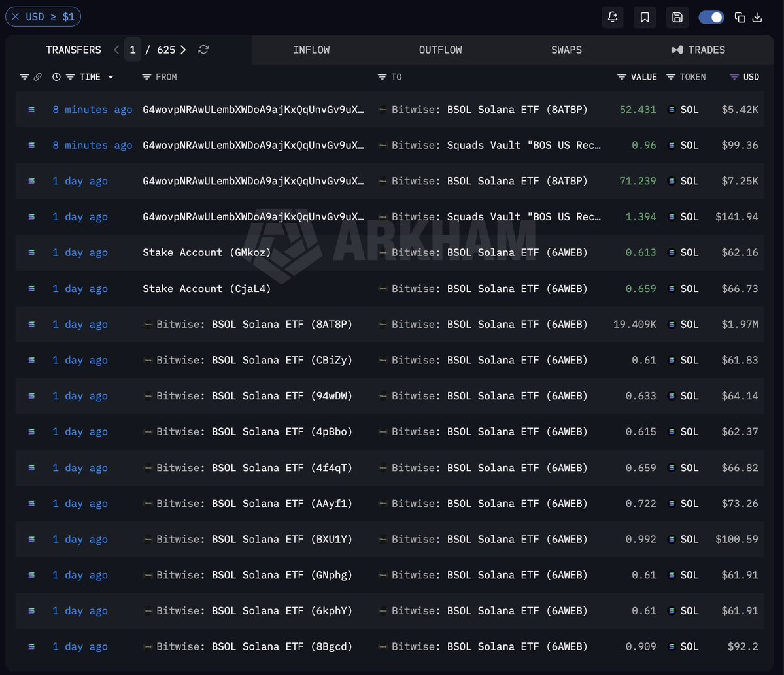This screenshot has height=675, width=784.
Task: Click the page number 1 field
Action: (133, 50)
